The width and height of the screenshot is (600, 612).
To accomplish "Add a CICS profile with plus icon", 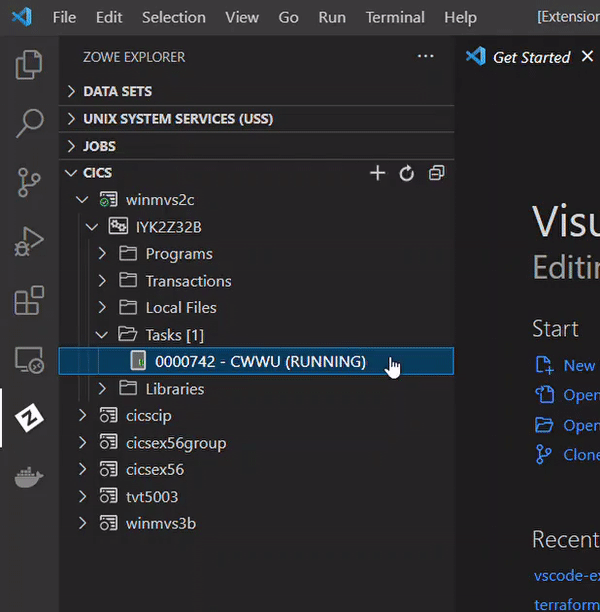I will click(x=377, y=173).
